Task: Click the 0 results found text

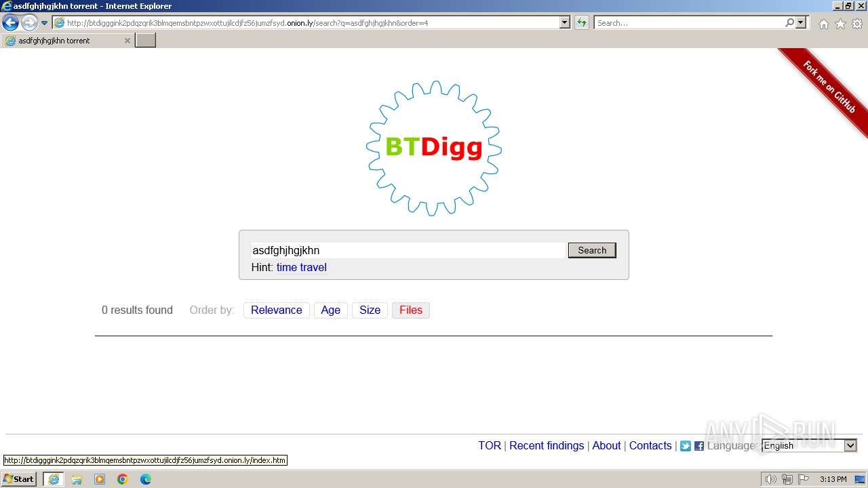Action: tap(137, 310)
